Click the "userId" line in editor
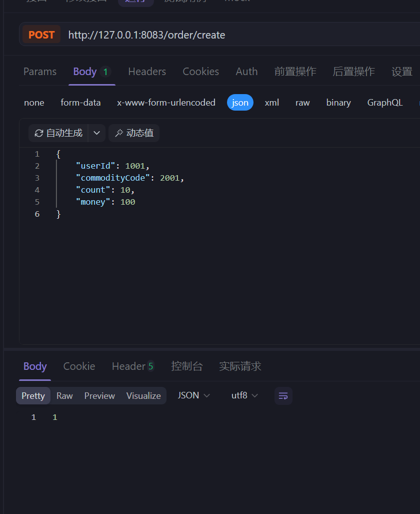The width and height of the screenshot is (420, 514). 112,166
